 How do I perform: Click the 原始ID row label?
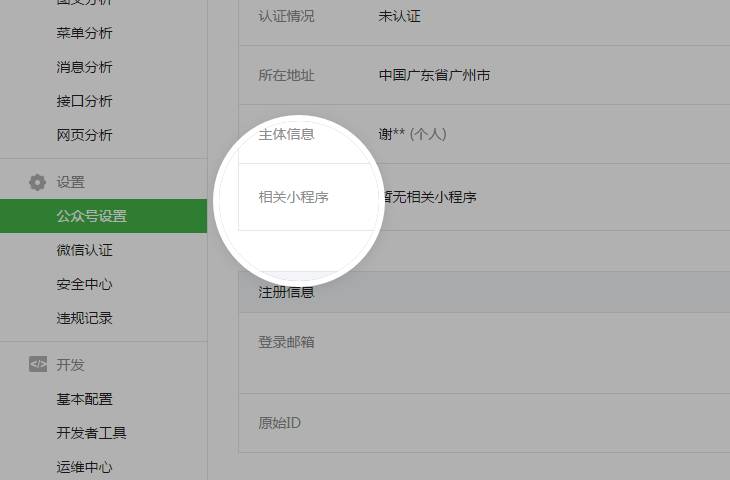(279, 423)
